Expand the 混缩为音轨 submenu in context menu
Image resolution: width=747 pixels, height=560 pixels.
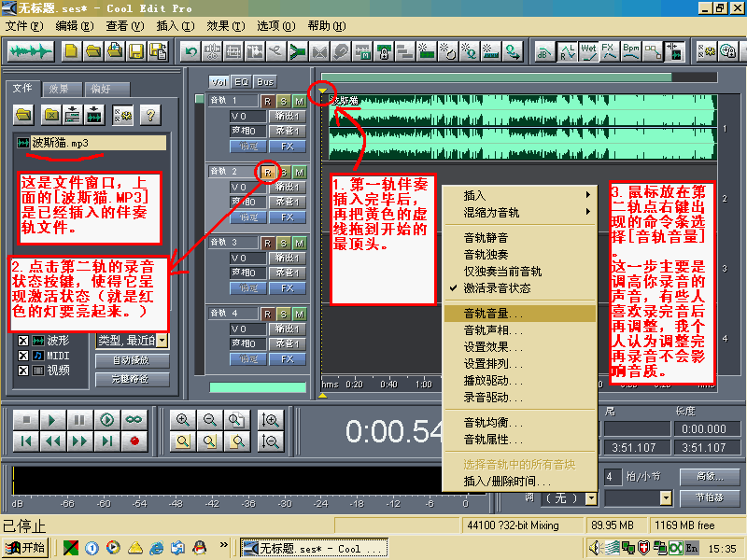pyautogui.click(x=520, y=213)
